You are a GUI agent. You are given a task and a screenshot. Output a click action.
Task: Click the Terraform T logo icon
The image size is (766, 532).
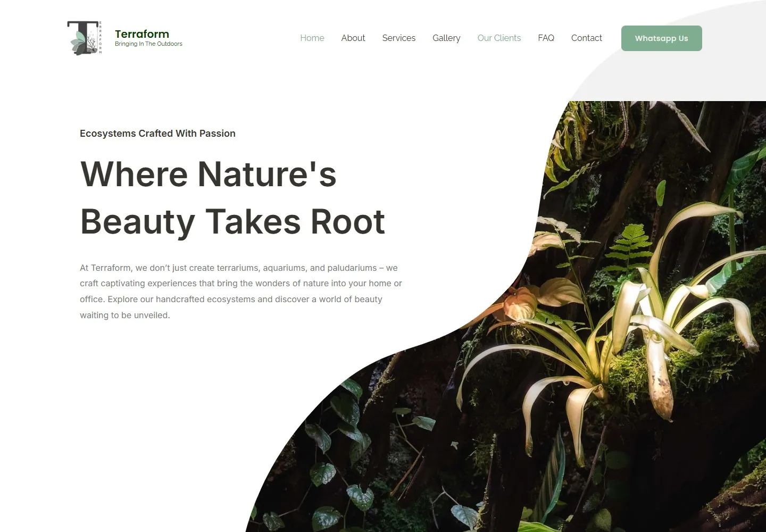(85, 38)
